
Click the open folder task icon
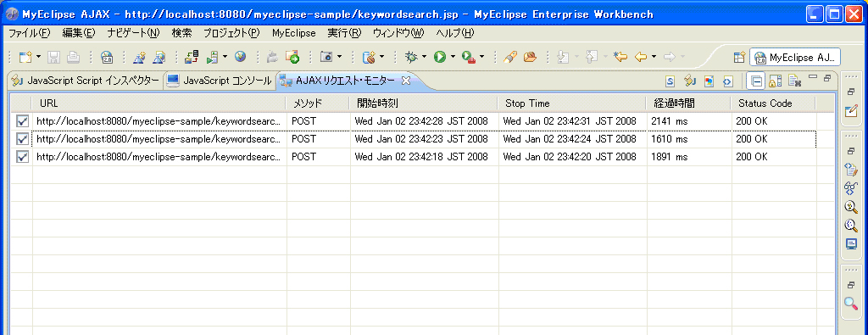[x=531, y=57]
